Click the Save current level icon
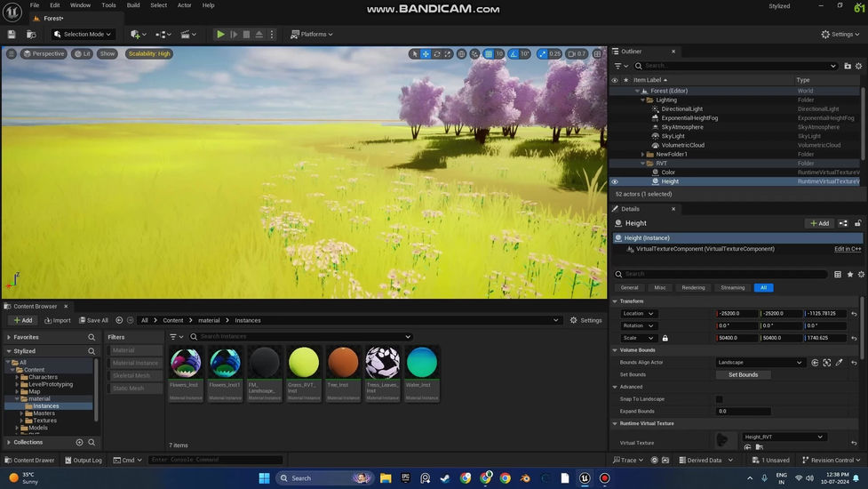The image size is (868, 489). coord(12,34)
